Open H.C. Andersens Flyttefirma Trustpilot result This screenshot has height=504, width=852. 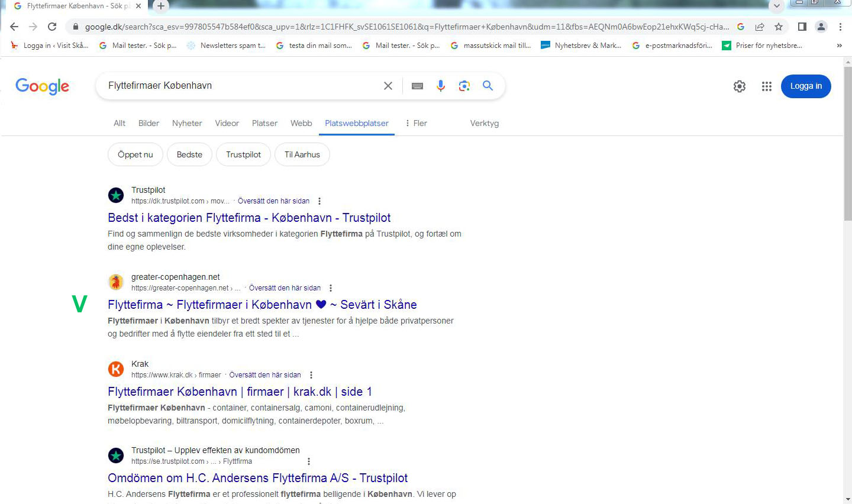(257, 478)
